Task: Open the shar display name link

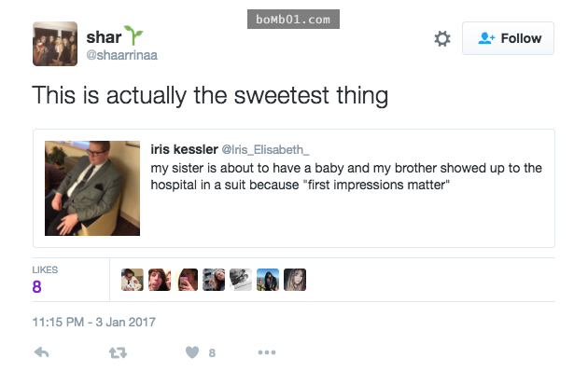Action: tap(103, 37)
